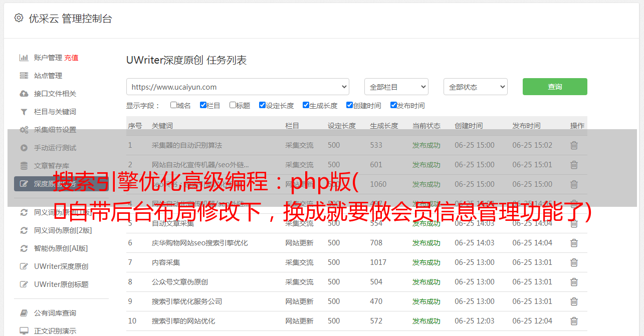
Task: Delete the 庆华购物网站seo搜索引擎优化 row via trash icon
Action: [574, 243]
